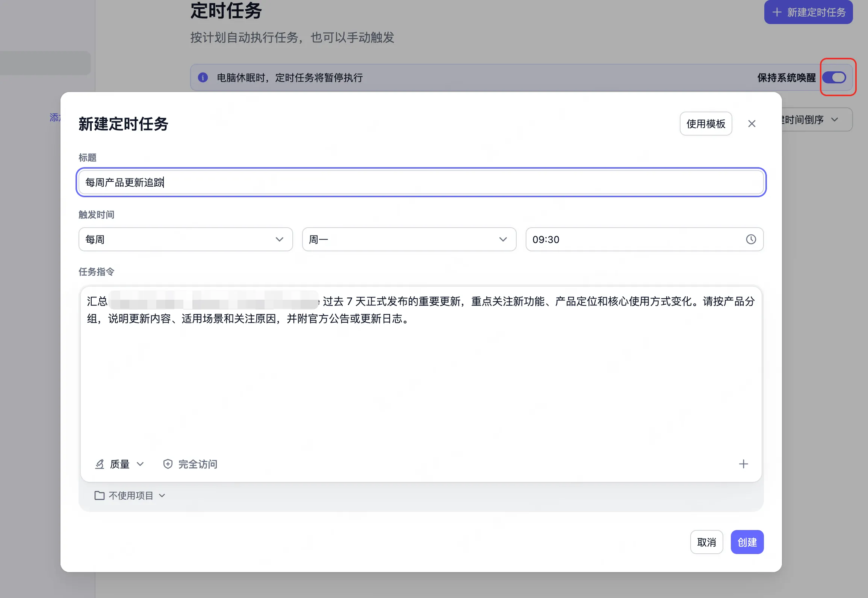Screen dimensions: 868x598
Task: Focus the 标题 input field
Action: [421, 182]
